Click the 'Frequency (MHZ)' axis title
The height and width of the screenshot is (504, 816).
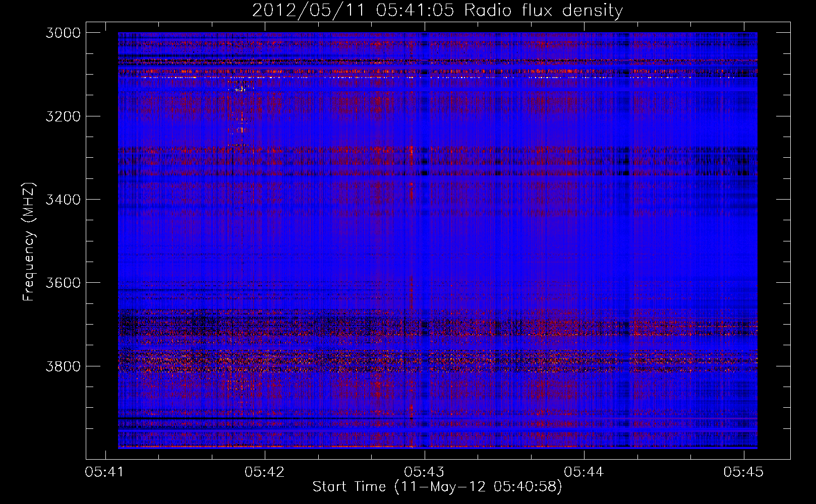tap(29, 242)
